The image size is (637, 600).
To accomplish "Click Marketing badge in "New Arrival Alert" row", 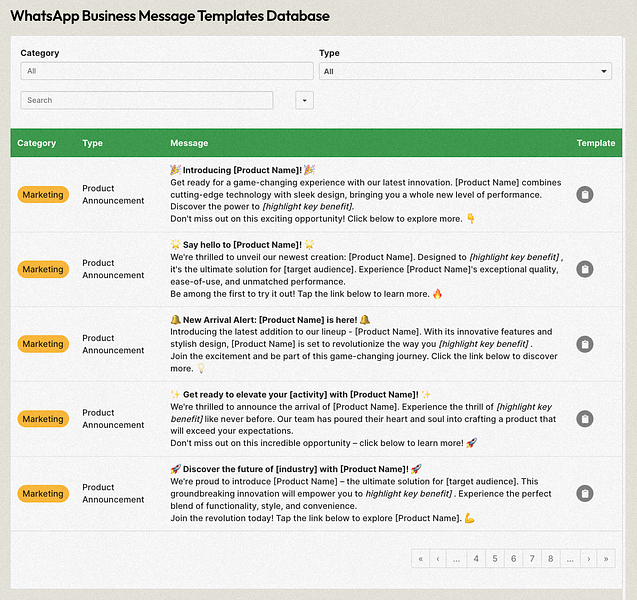I will (43, 344).
